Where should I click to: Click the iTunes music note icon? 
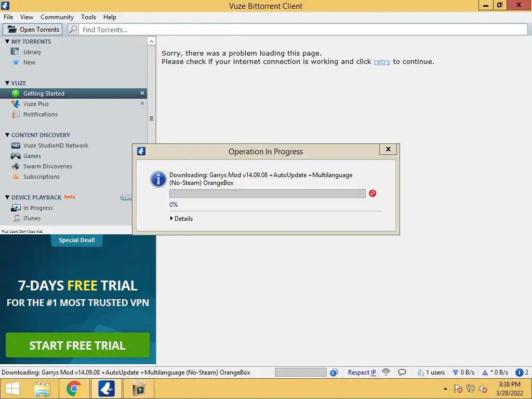pyautogui.click(x=16, y=218)
